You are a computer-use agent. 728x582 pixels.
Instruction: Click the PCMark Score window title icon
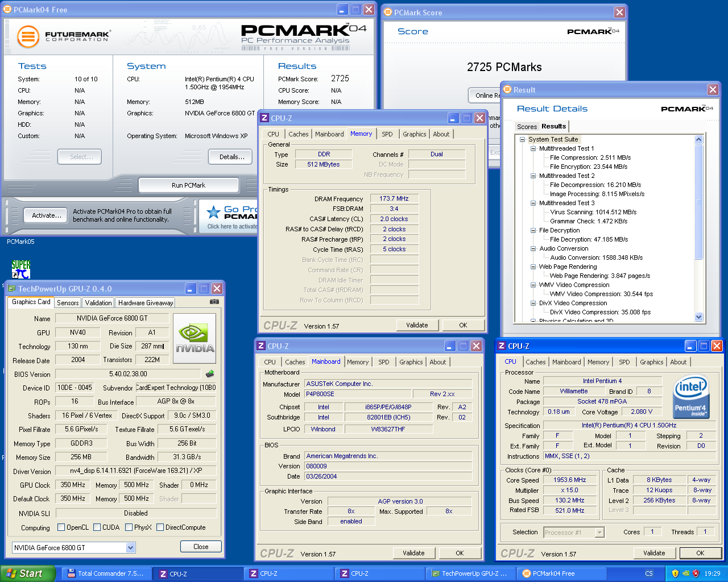[388, 12]
